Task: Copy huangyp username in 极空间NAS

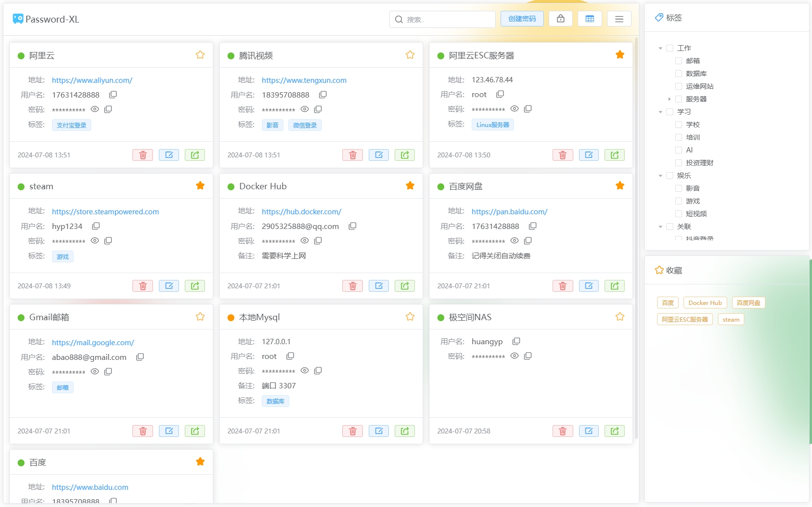Action: coord(516,341)
